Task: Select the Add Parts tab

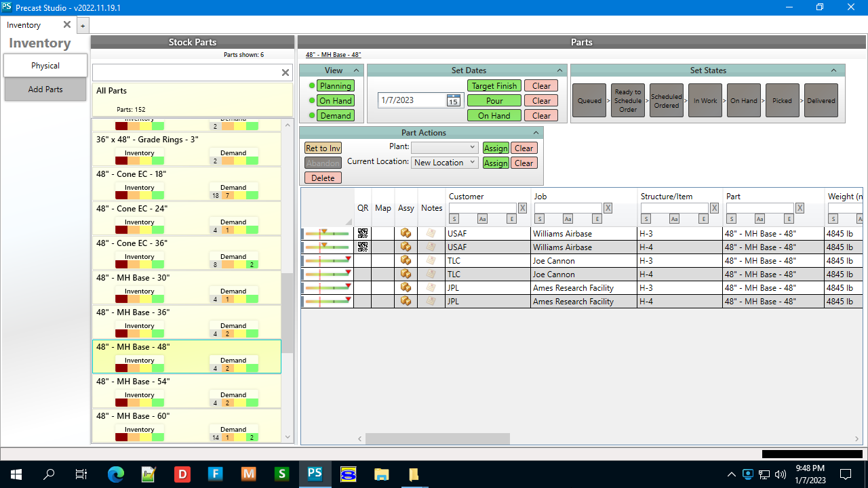Action: [45, 89]
